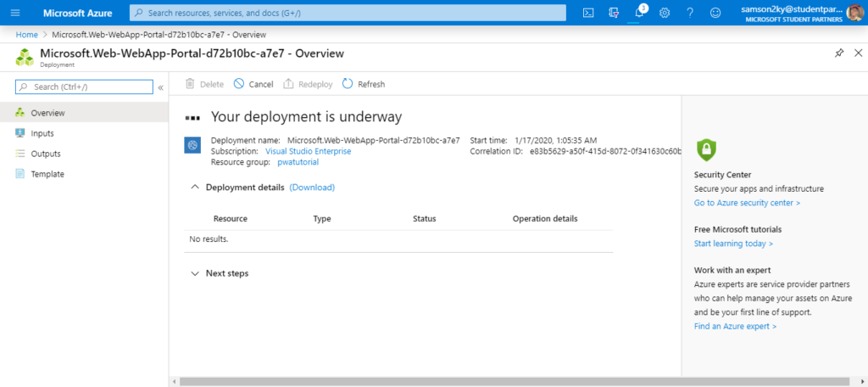Click the Operation details column header
Image resolution: width=868 pixels, height=387 pixels.
(545, 218)
